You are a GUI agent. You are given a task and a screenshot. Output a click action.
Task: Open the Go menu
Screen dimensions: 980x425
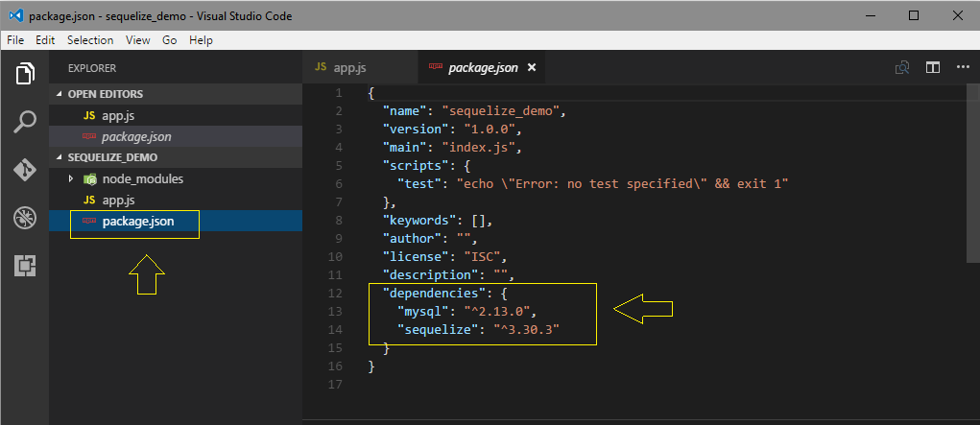(x=169, y=40)
